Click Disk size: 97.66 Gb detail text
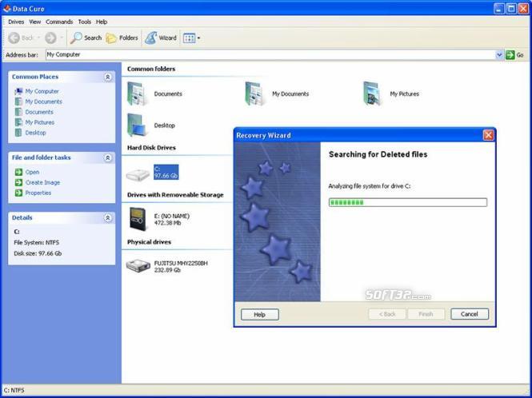The width and height of the screenshot is (532, 398). click(38, 253)
